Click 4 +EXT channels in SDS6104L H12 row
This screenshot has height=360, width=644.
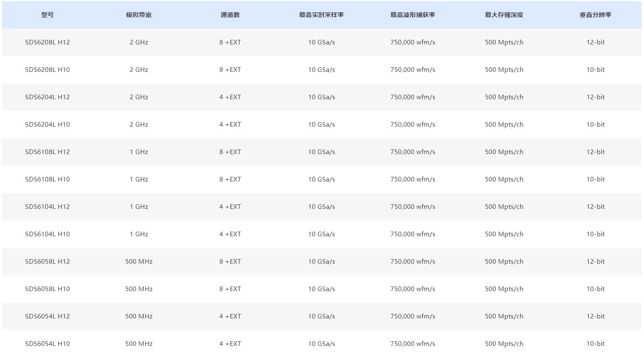230,207
